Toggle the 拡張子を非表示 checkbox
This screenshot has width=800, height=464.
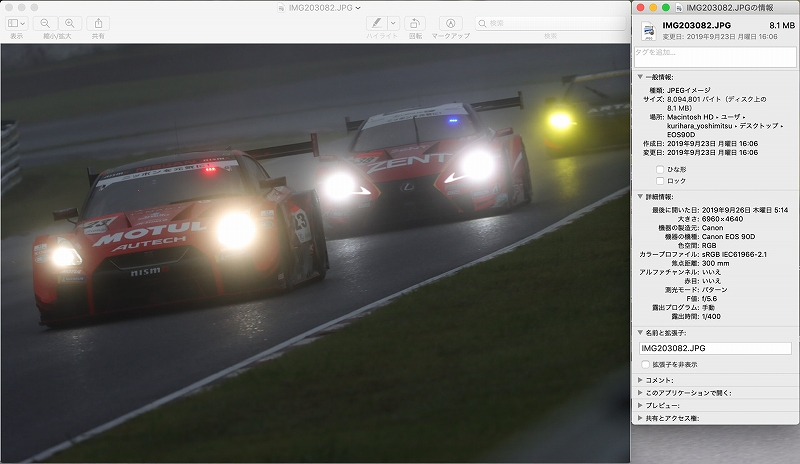645,364
